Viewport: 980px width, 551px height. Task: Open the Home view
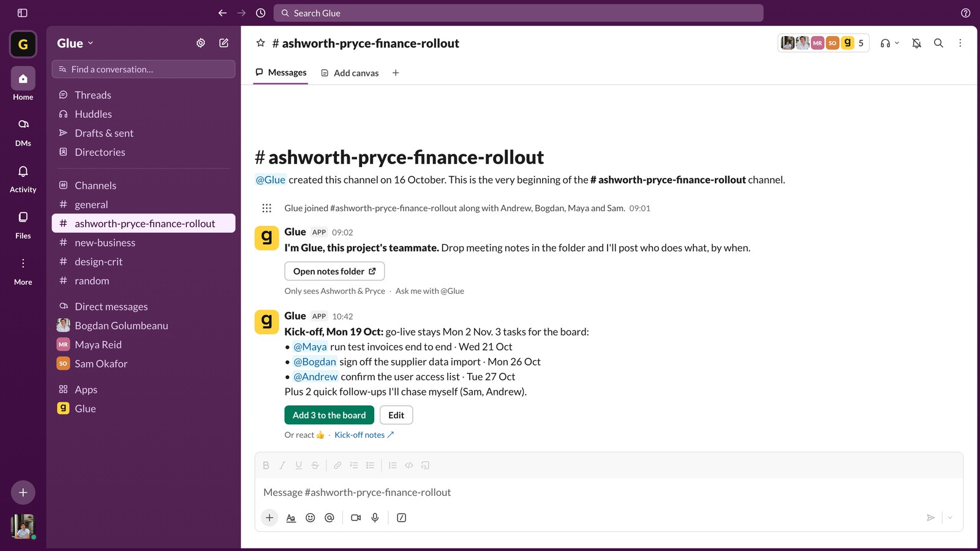tap(23, 84)
